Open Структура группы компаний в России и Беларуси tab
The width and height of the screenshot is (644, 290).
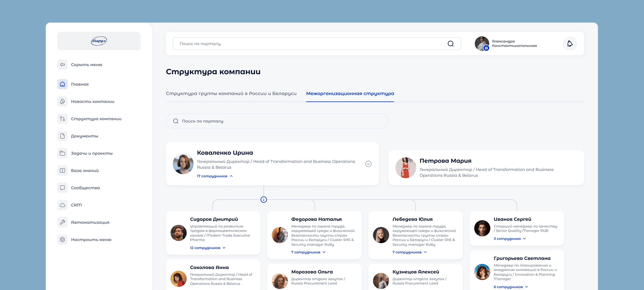[x=231, y=93]
